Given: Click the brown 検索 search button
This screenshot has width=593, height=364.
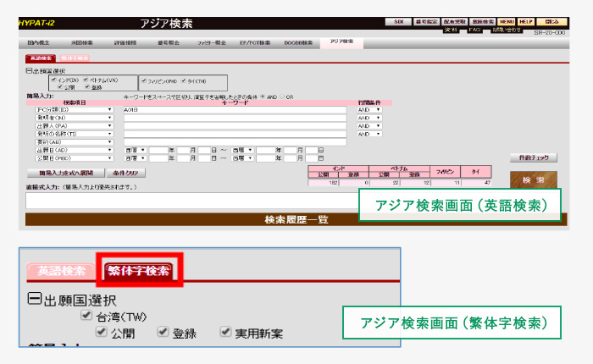Looking at the screenshot, I should [x=533, y=181].
